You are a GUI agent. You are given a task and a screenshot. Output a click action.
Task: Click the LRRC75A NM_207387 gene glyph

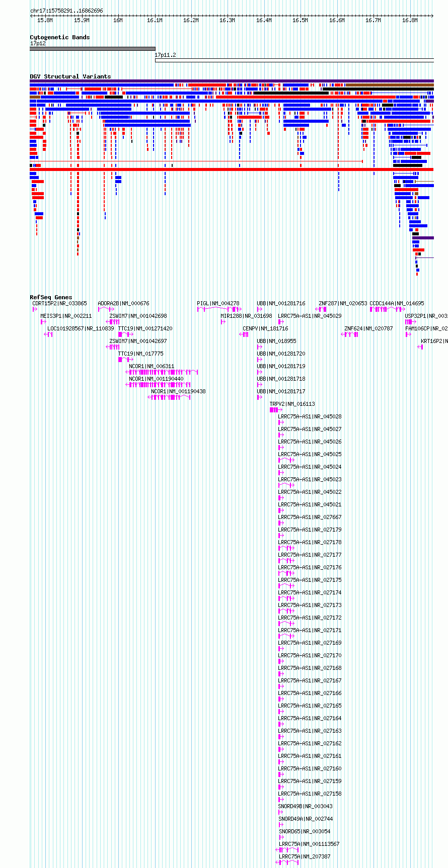click(x=287, y=862)
